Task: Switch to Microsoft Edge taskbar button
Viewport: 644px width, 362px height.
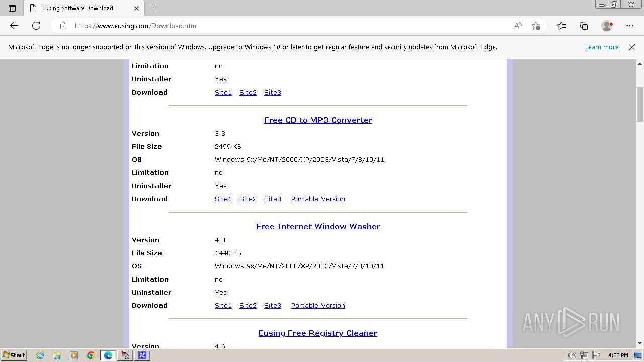Action: point(108,355)
